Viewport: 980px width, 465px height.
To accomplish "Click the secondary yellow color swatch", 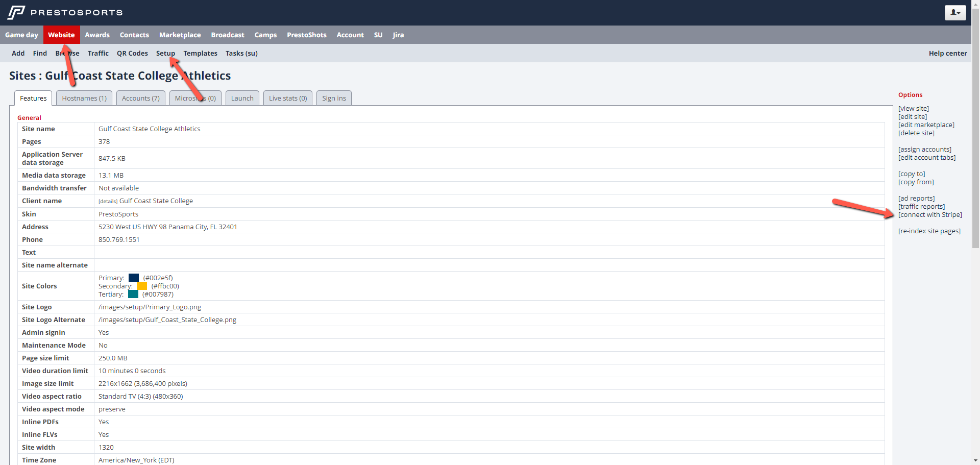I will pyautogui.click(x=142, y=286).
